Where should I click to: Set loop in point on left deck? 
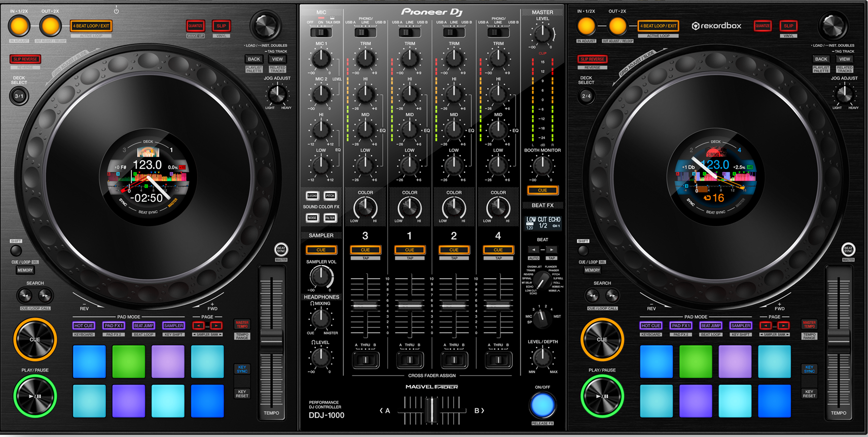click(19, 25)
